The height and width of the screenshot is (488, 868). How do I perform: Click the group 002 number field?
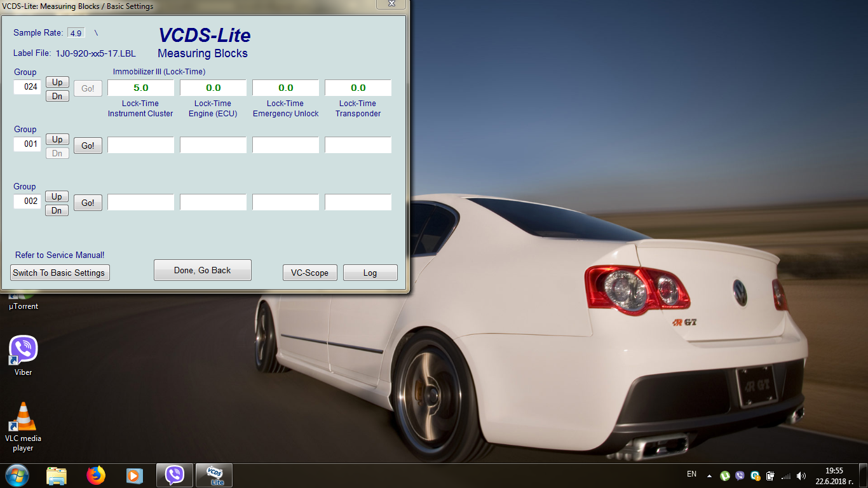click(27, 201)
